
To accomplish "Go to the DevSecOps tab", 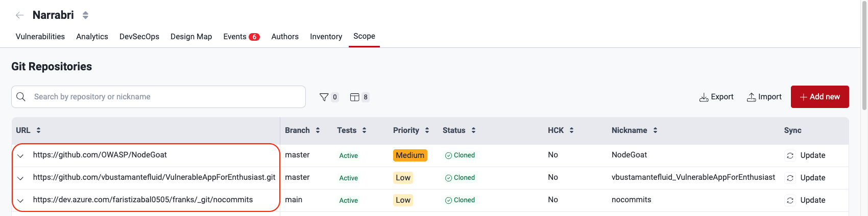I will coord(139,37).
